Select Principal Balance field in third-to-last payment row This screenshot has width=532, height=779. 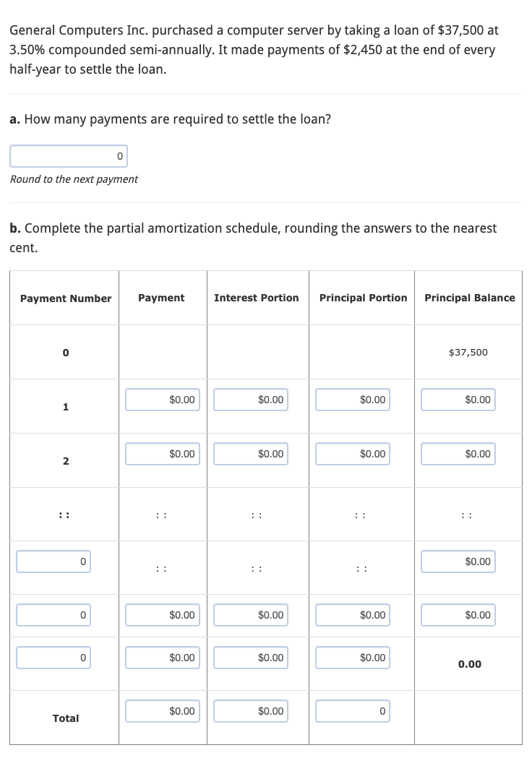pos(458,561)
